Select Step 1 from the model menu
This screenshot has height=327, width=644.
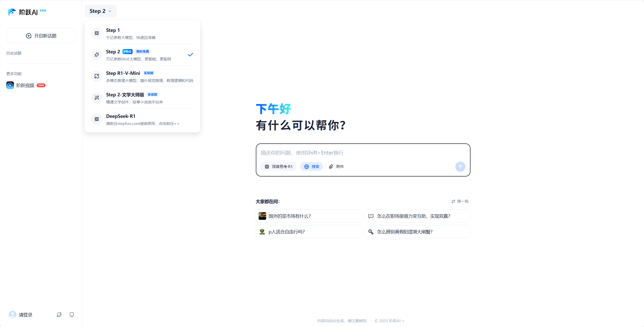[142, 33]
